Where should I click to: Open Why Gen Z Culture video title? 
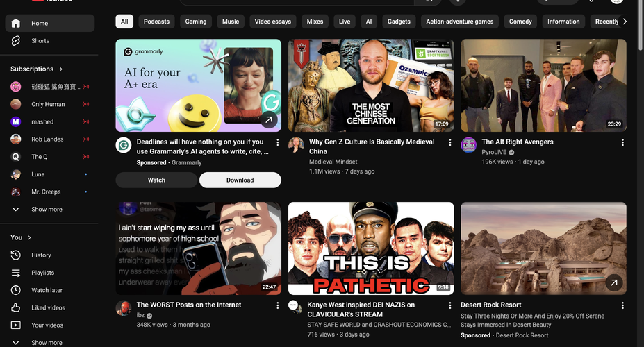(x=372, y=146)
